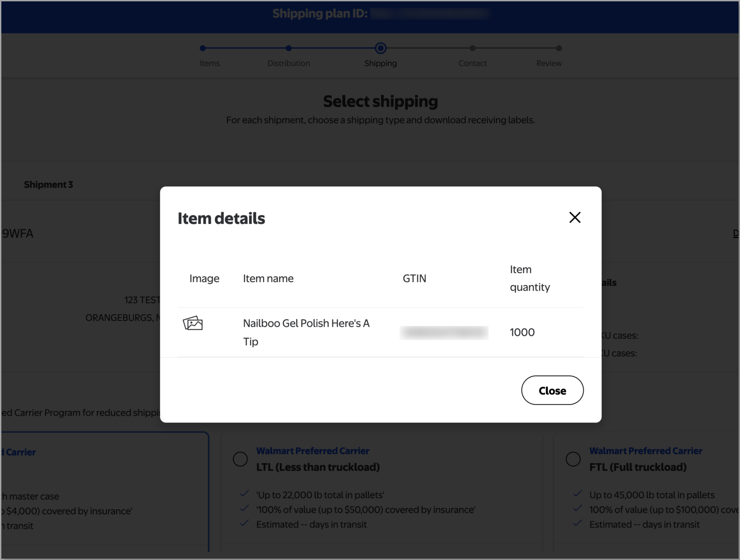Select LTL (Less than truckload) radio button

(x=240, y=459)
